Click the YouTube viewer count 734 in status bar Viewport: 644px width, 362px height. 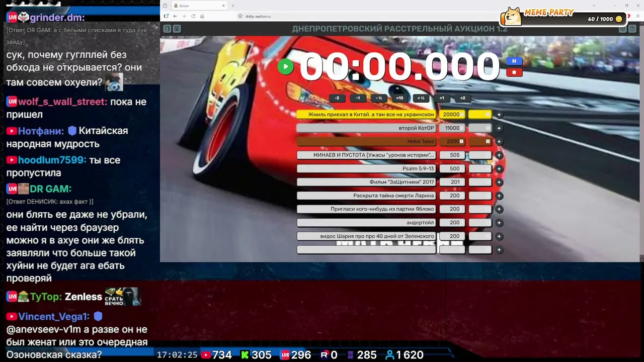(216, 355)
